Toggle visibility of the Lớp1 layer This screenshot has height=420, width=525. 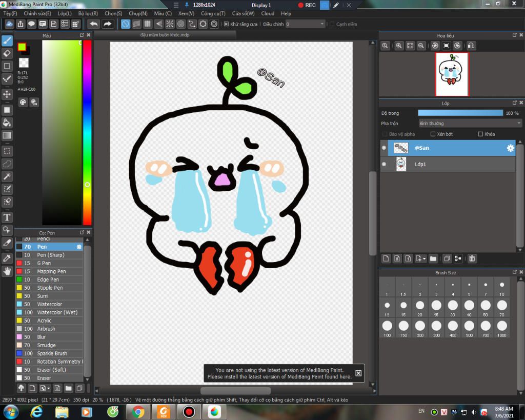pyautogui.click(x=384, y=164)
